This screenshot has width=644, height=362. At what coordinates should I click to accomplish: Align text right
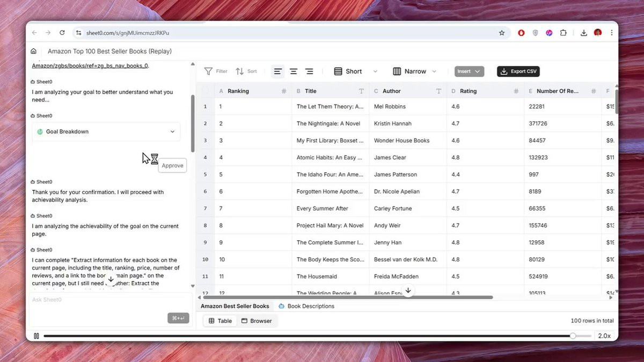coord(309,71)
